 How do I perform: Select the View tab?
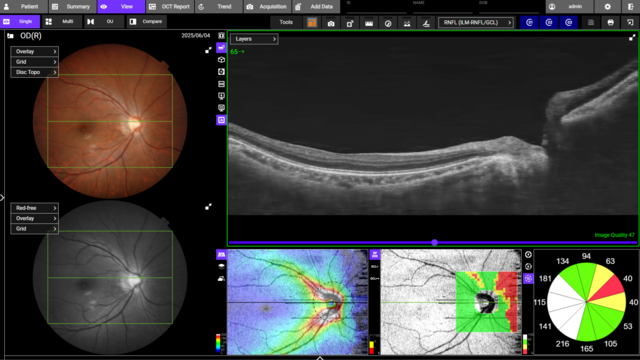pyautogui.click(x=121, y=7)
